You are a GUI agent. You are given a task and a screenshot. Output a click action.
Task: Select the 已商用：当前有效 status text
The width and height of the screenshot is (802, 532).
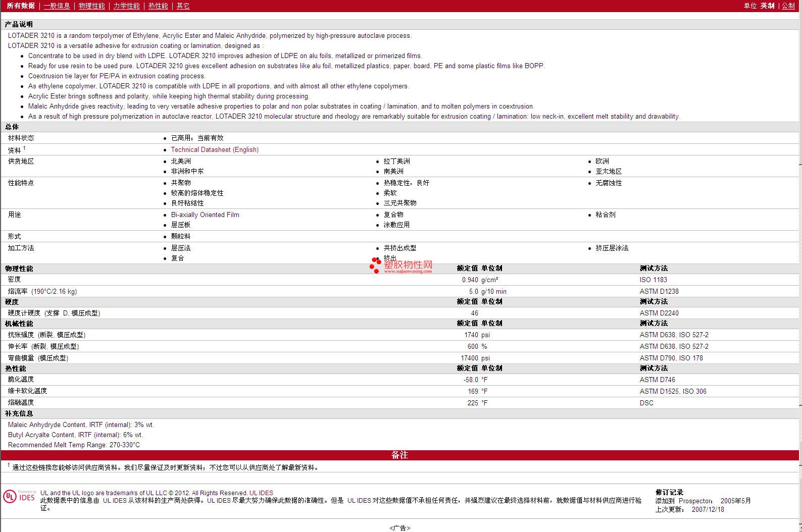point(197,138)
